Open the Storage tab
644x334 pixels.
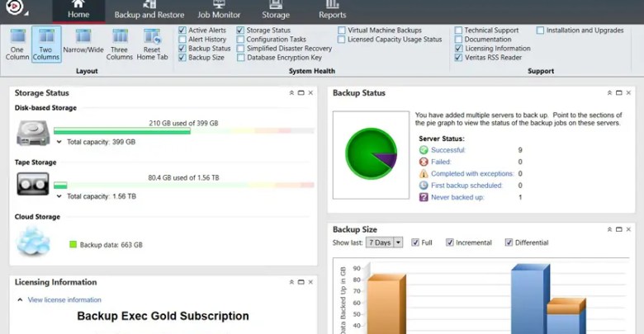(x=276, y=12)
